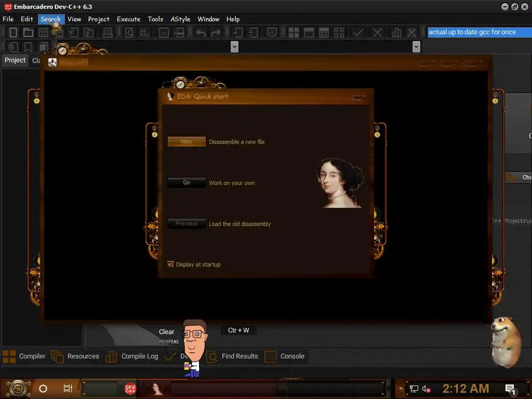Image resolution: width=532 pixels, height=399 pixels.
Task: Click New to disassemble a new file
Action: 187,141
